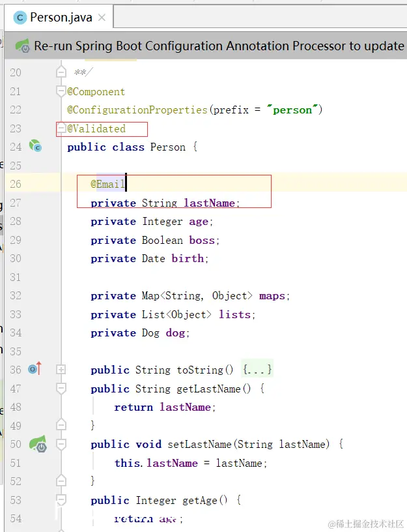
Task: Click the Dog type on line 34
Action: pyautogui.click(x=150, y=333)
